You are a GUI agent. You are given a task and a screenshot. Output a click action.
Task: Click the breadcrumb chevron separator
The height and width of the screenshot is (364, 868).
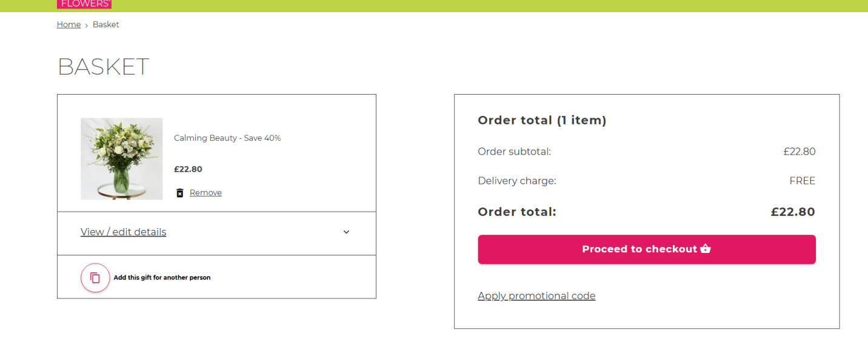point(87,25)
